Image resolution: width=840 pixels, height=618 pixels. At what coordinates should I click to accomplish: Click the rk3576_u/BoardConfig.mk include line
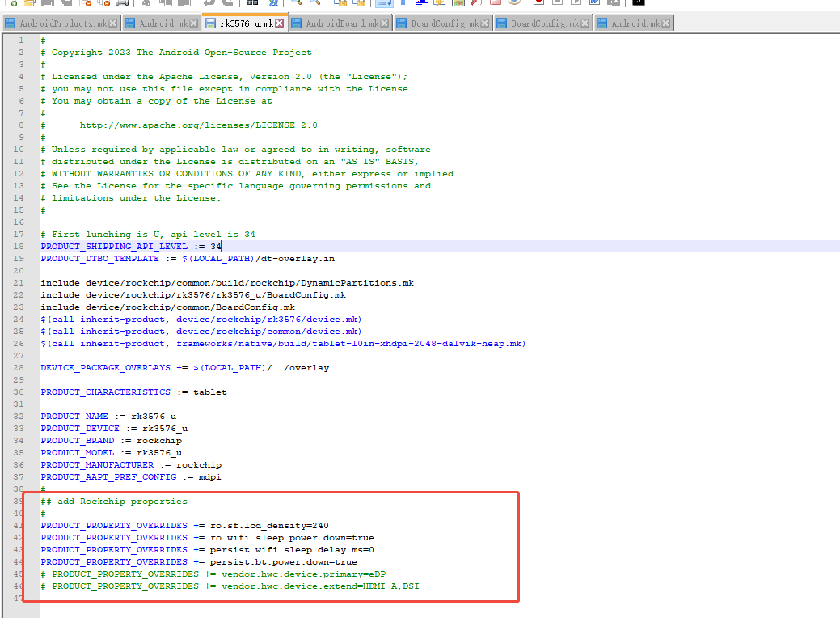[193, 294]
